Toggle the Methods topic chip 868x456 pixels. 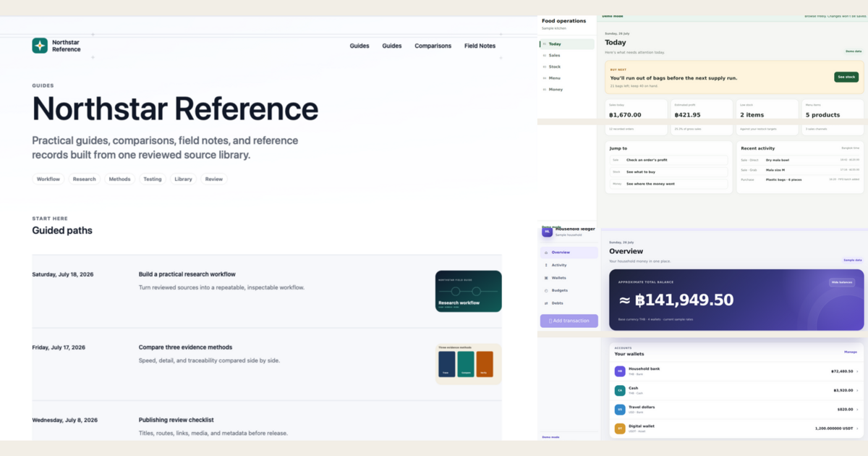coord(120,179)
